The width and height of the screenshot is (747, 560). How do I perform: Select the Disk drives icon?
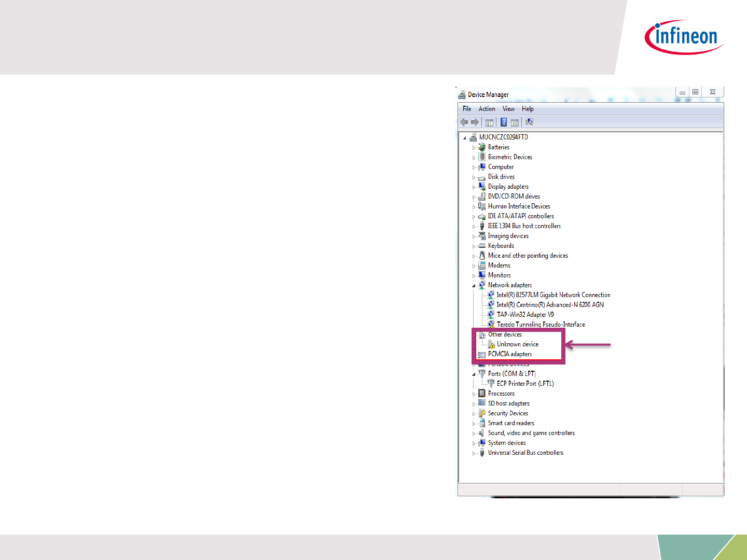pos(482,177)
